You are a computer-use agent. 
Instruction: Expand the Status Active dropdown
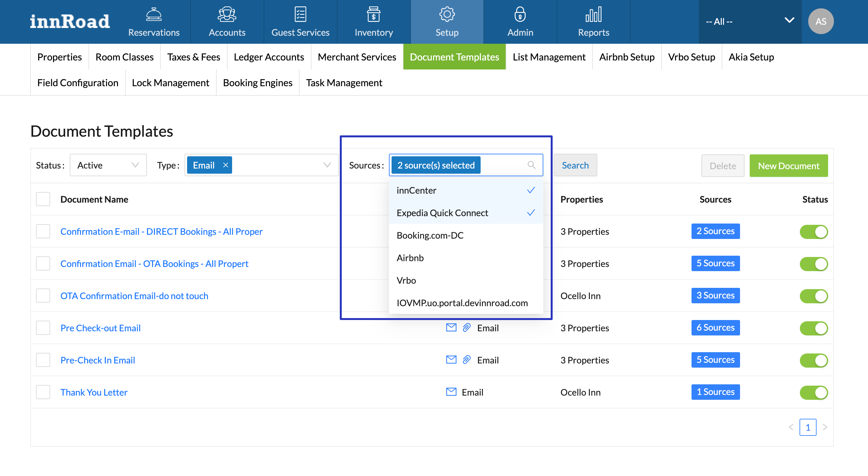pos(108,165)
